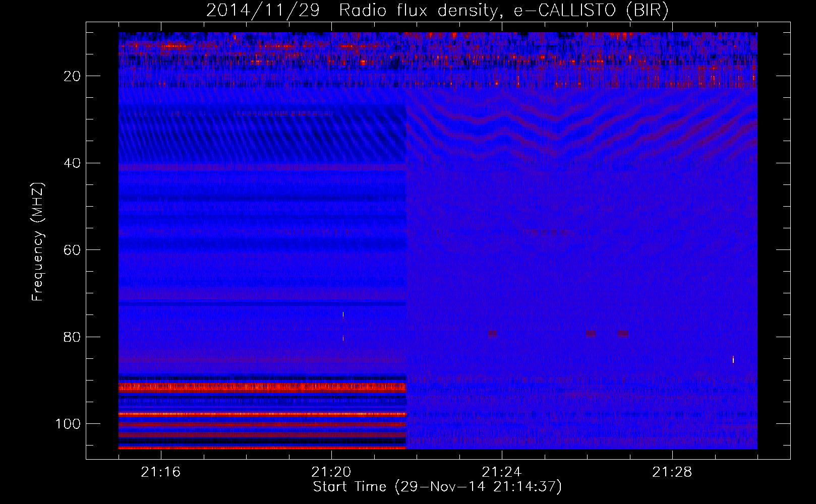
Task: Click the y-axis tick label "60"
Action: (73, 250)
